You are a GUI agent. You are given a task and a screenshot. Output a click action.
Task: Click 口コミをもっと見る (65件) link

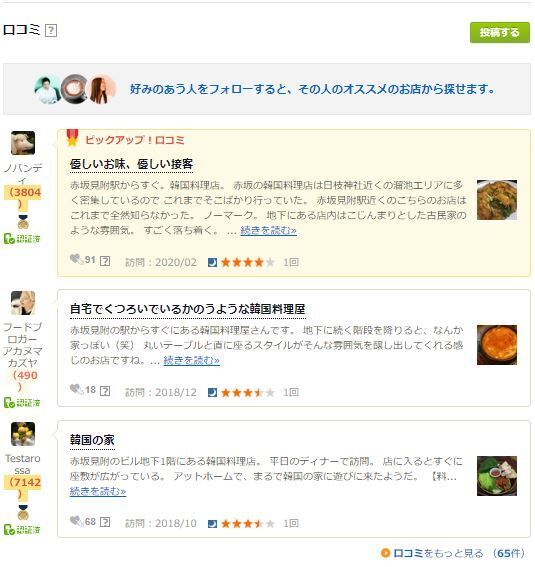click(453, 553)
